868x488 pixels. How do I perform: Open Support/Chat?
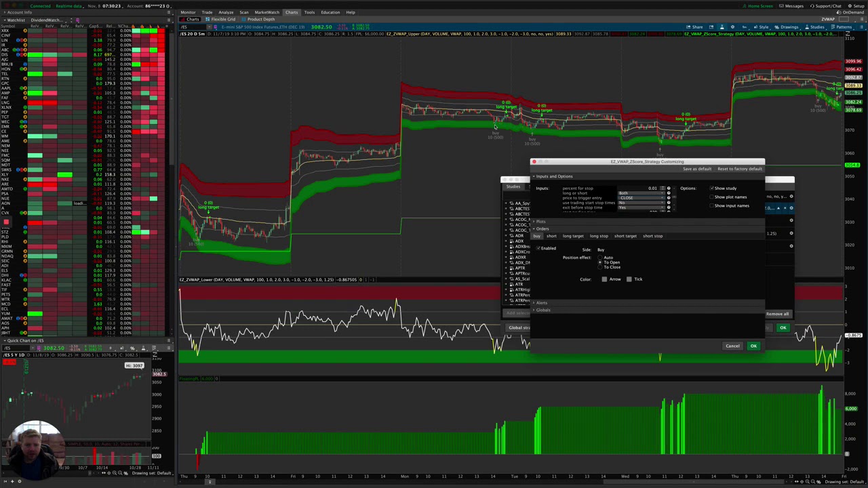825,6
